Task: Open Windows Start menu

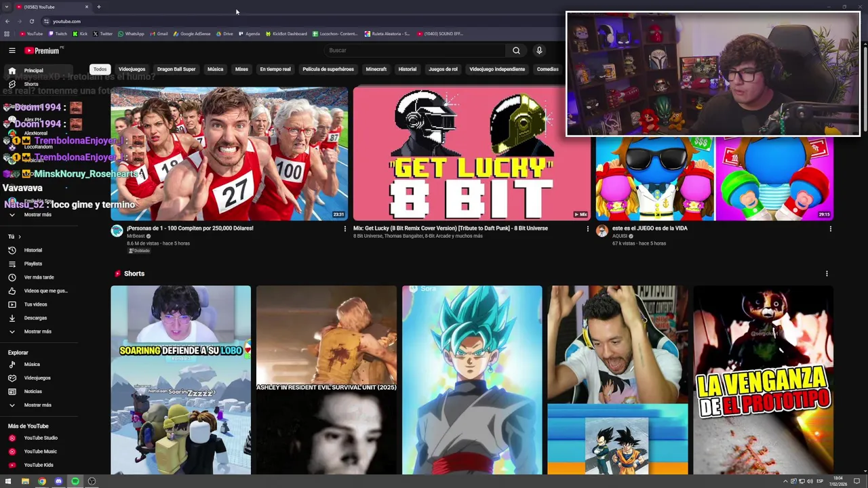Action: point(8,481)
